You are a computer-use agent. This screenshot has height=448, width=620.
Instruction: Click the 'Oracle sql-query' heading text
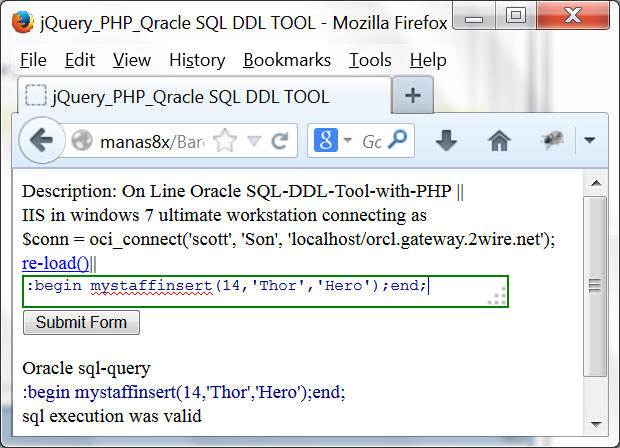(86, 369)
